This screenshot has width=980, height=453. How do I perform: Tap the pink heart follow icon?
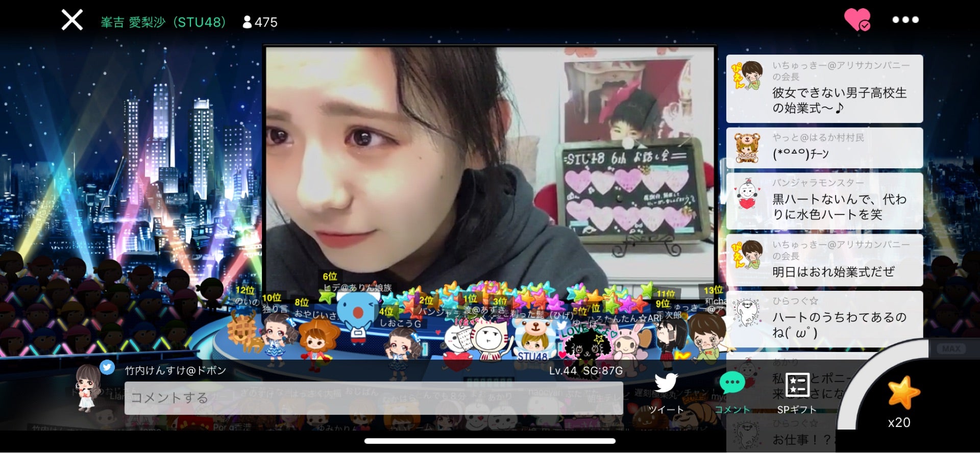point(857,20)
